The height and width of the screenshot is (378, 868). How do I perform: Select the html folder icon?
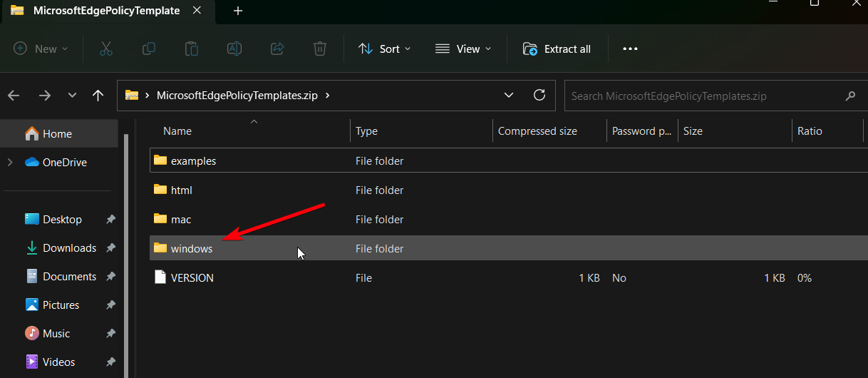(x=160, y=190)
